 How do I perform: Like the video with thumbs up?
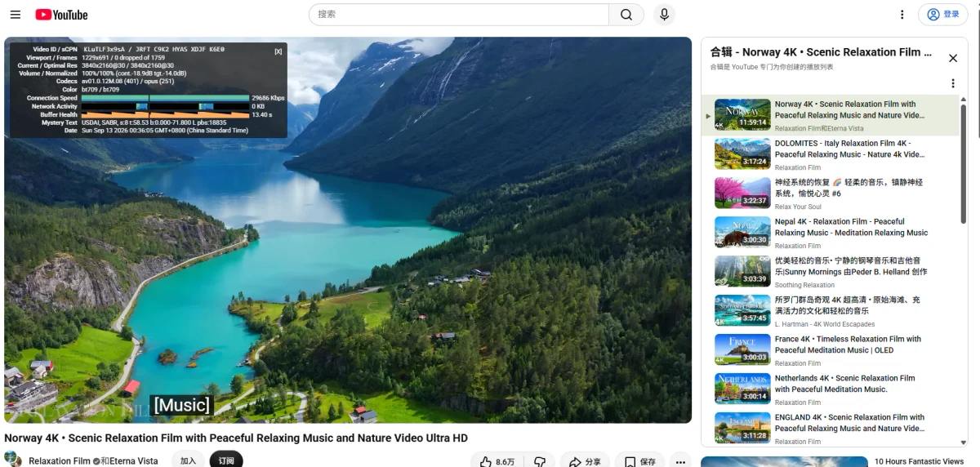[498, 461]
